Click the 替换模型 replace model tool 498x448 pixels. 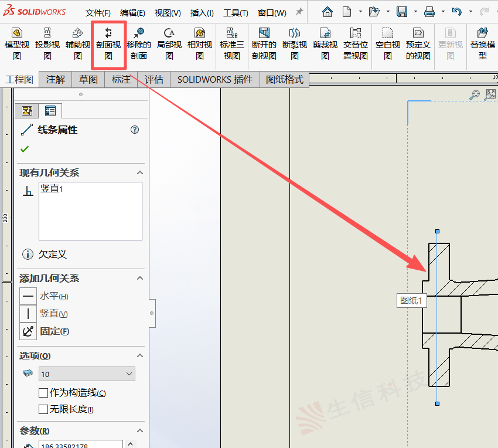pyautogui.click(x=482, y=44)
